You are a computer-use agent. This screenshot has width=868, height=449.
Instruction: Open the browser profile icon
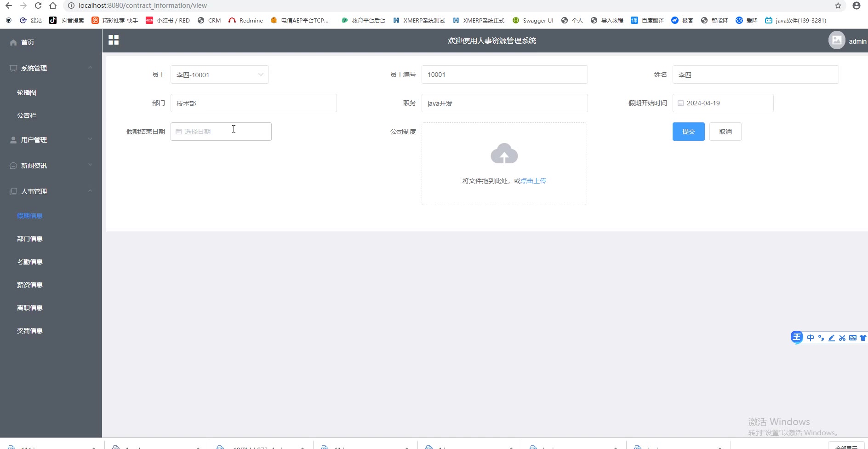point(856,6)
